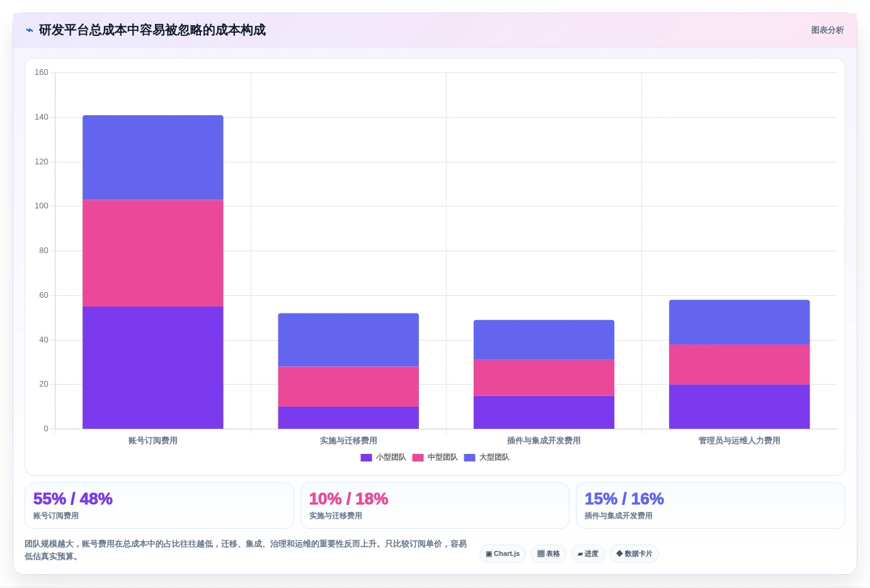Click the 160 y-axis tick label

click(42, 72)
